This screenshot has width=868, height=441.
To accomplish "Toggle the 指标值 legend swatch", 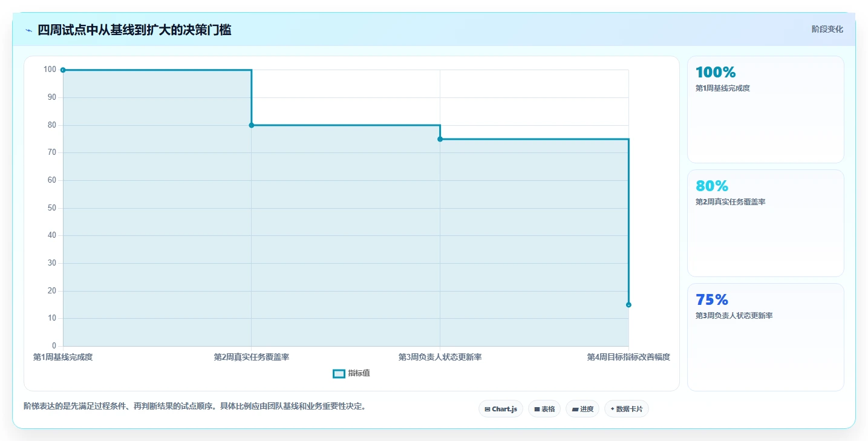I will tap(339, 374).
